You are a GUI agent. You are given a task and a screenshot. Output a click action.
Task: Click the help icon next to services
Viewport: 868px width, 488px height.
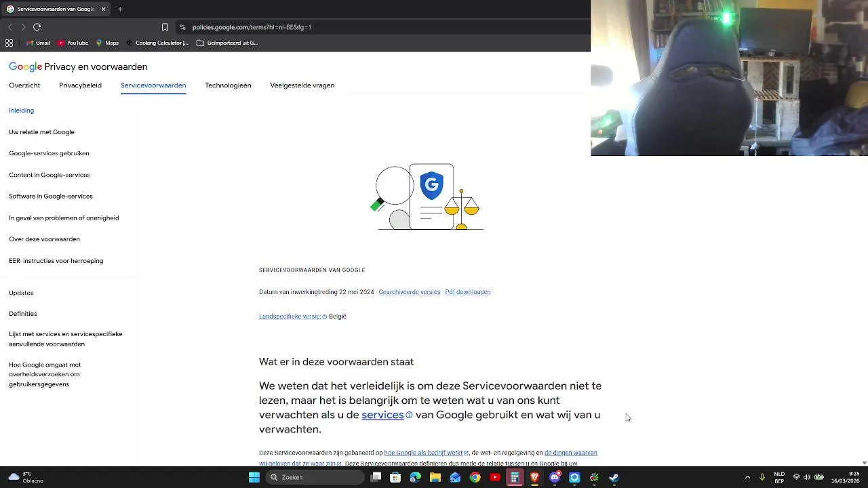(409, 415)
